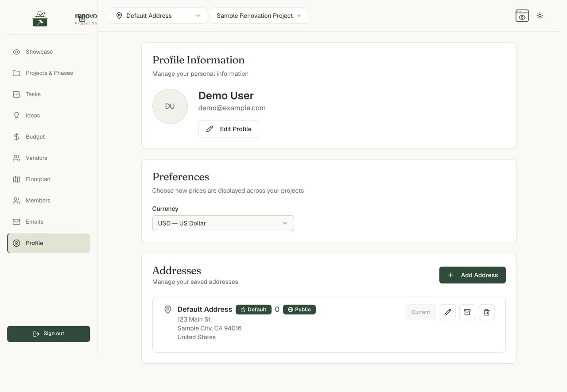The width and height of the screenshot is (567, 392).
Task: Open the USD — US Dollar currency dropdown
Action: (223, 223)
